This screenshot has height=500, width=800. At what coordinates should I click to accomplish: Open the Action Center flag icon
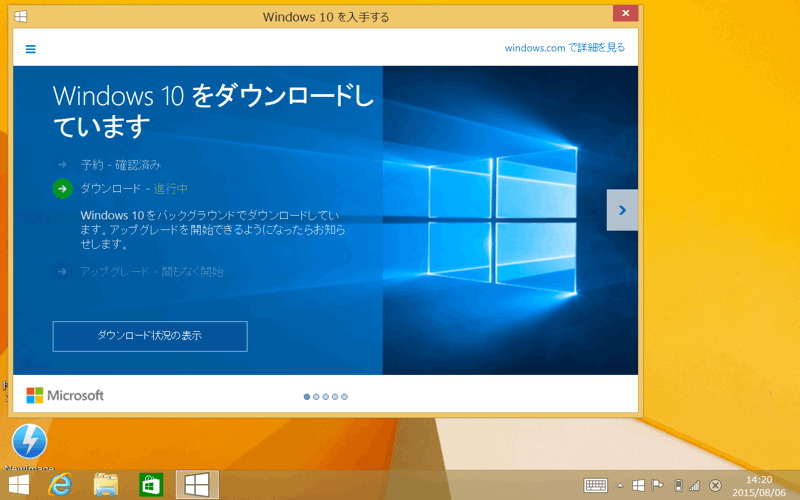click(657, 485)
